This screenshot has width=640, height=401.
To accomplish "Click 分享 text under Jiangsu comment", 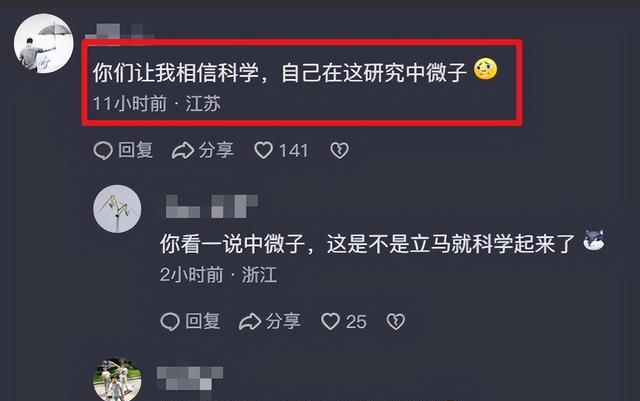I will [216, 150].
